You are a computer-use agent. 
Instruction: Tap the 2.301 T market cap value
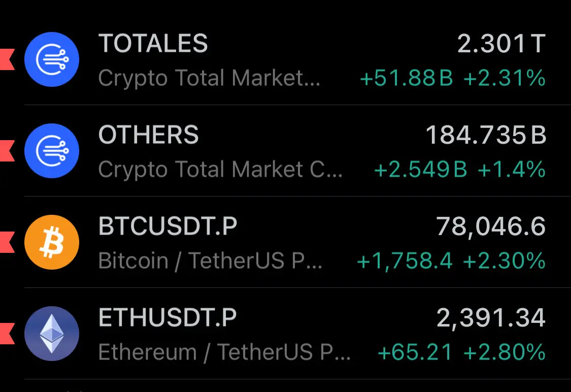click(501, 44)
